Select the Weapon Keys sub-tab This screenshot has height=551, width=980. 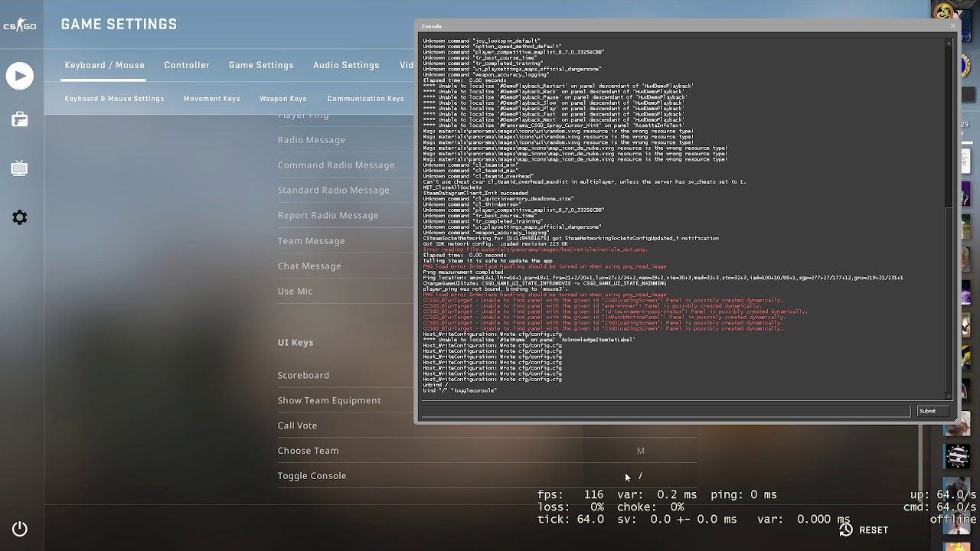[283, 98]
